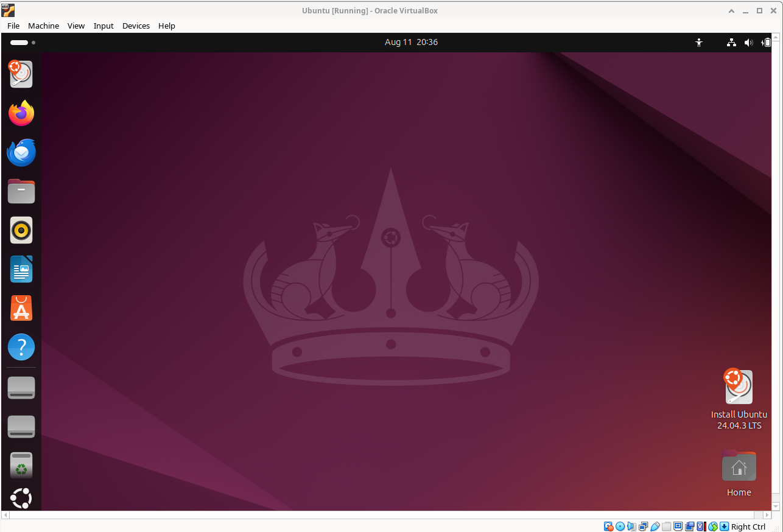
Task: Click the Activities workspace indicator pill
Action: [x=19, y=43]
